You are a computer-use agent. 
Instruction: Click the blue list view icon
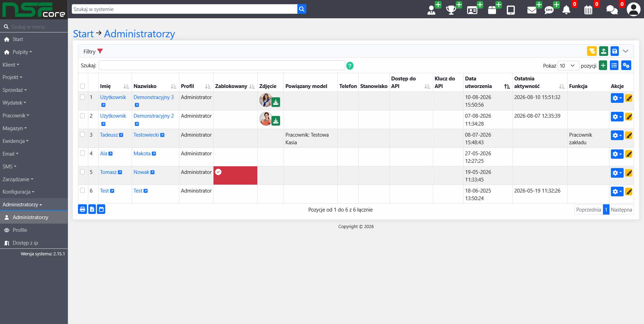[614, 65]
